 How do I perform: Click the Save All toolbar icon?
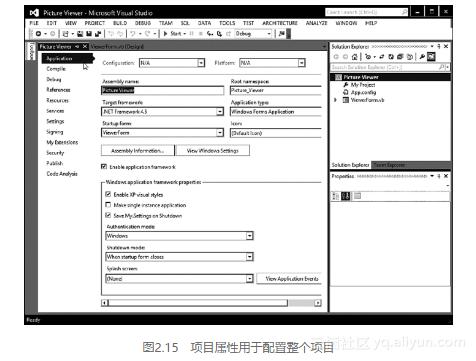98,34
